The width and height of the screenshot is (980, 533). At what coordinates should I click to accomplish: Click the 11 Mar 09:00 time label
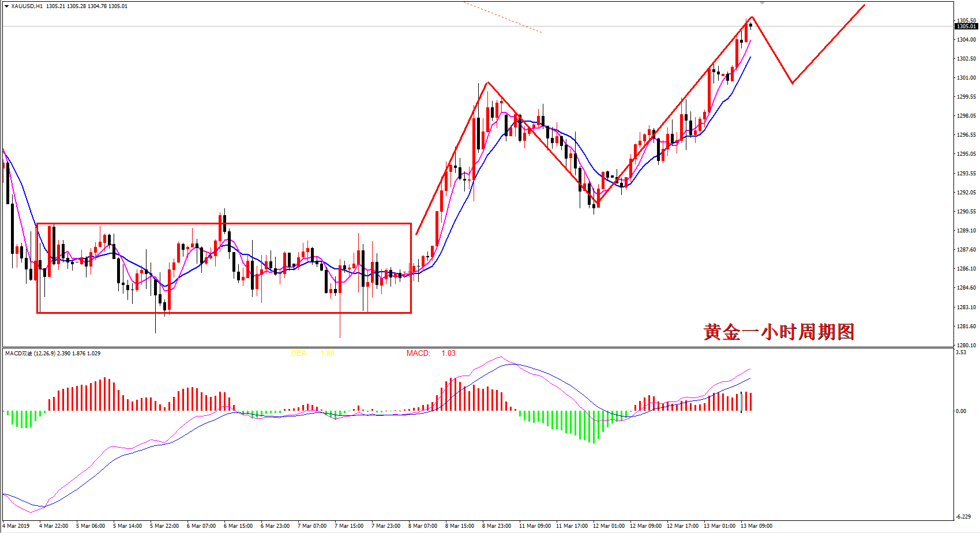tap(535, 526)
